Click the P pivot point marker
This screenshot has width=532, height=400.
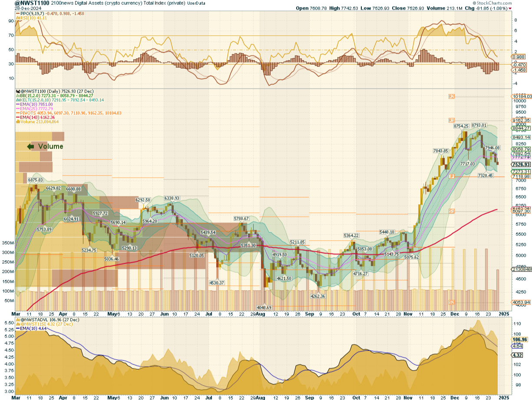pos(452,176)
